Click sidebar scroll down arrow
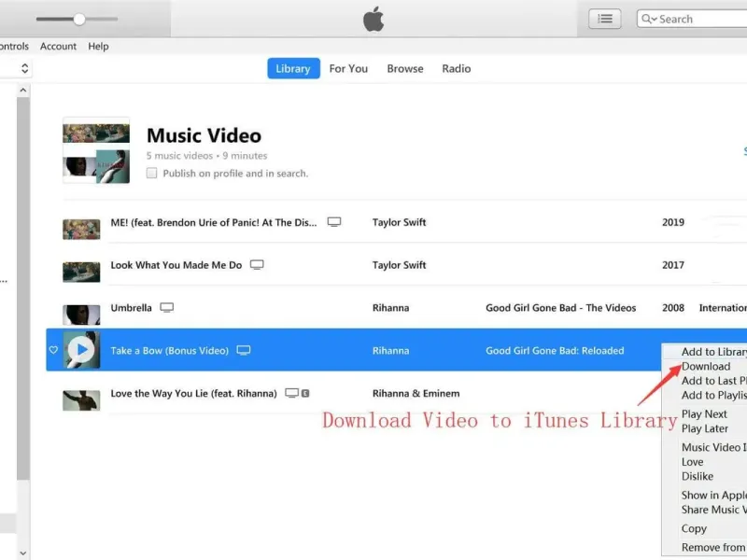Screen dimensions: 747x560 pos(22,553)
